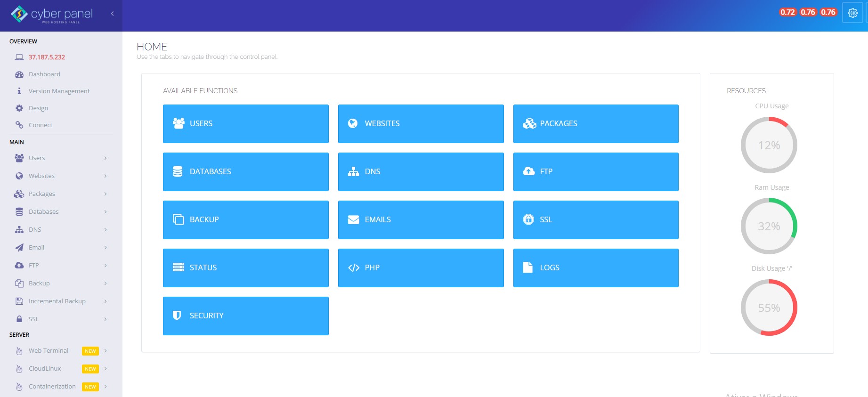
Task: Open the SSL function tile
Action: tap(596, 220)
